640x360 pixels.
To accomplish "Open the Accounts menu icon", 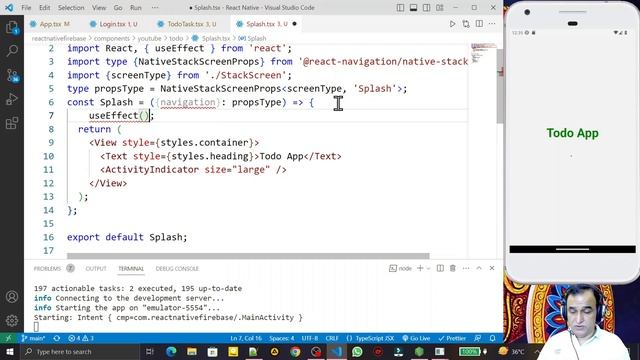I will pos(12,297).
